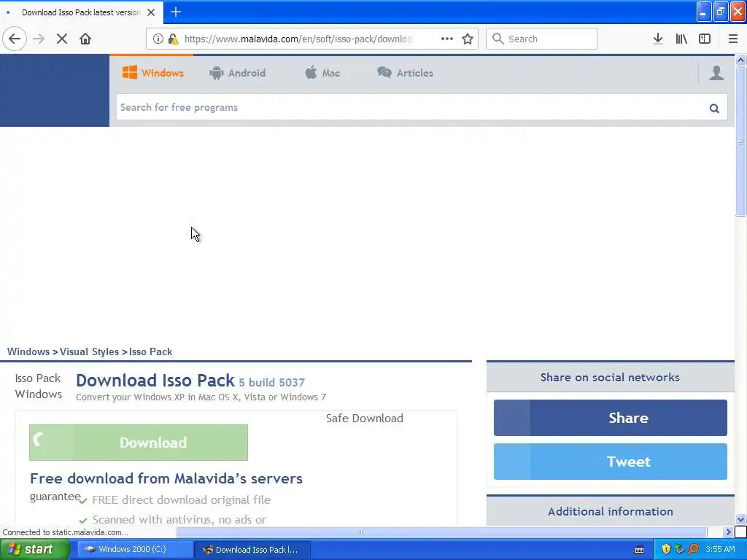This screenshot has width=747, height=560.
Task: Select the Mac platform tab
Action: (x=322, y=73)
